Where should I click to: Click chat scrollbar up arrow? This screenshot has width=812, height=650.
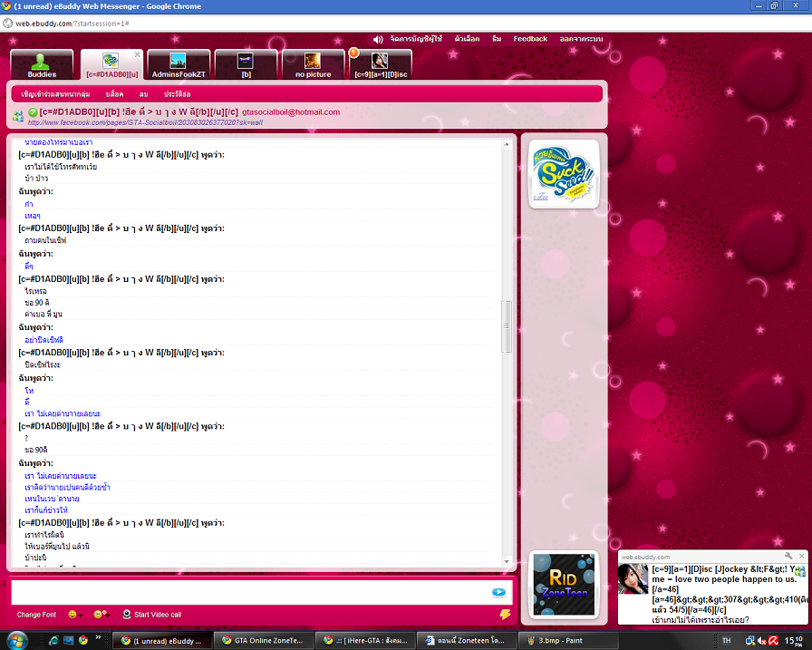click(x=507, y=144)
